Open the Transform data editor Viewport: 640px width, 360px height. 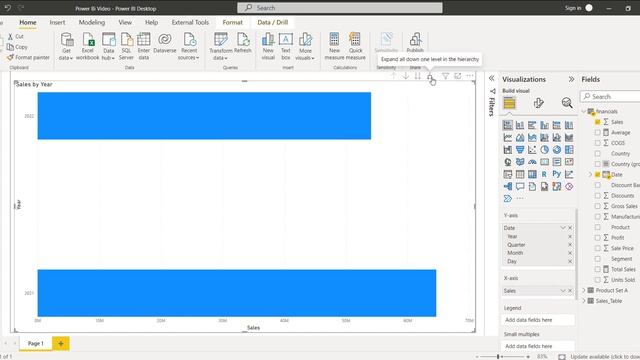click(x=221, y=47)
